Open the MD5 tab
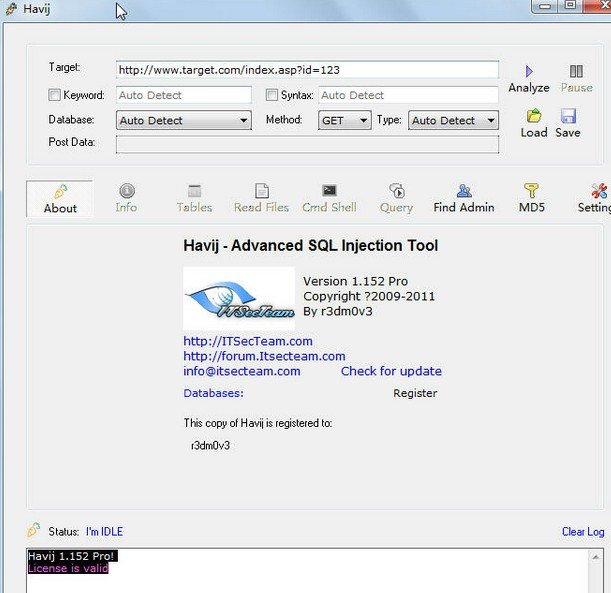 click(532, 199)
